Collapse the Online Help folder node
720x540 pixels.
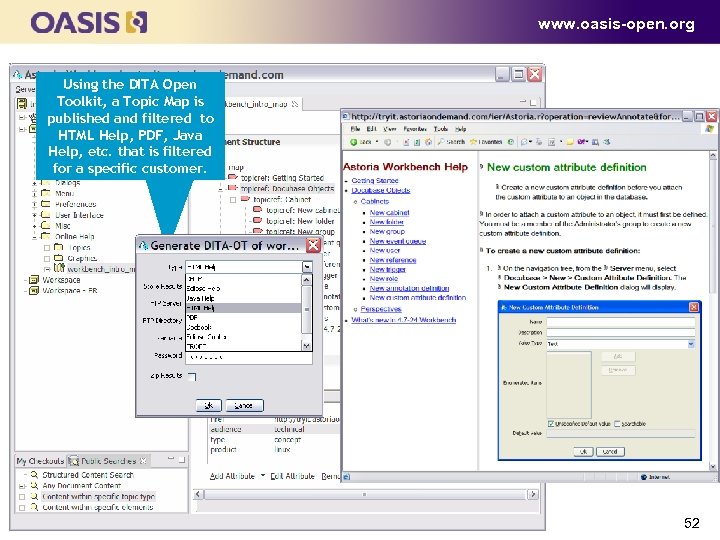[x=34, y=236]
